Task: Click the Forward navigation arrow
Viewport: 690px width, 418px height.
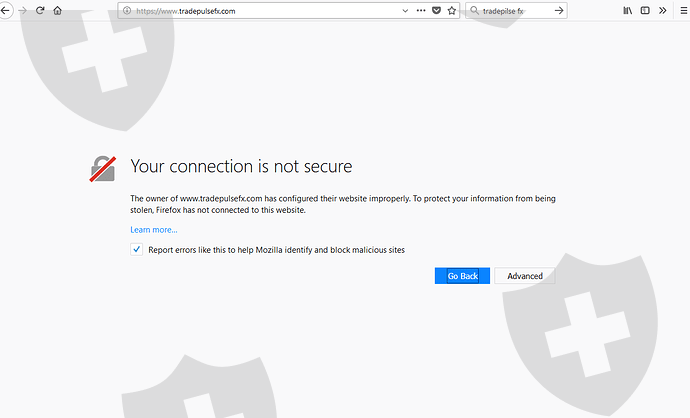Action: point(22,10)
